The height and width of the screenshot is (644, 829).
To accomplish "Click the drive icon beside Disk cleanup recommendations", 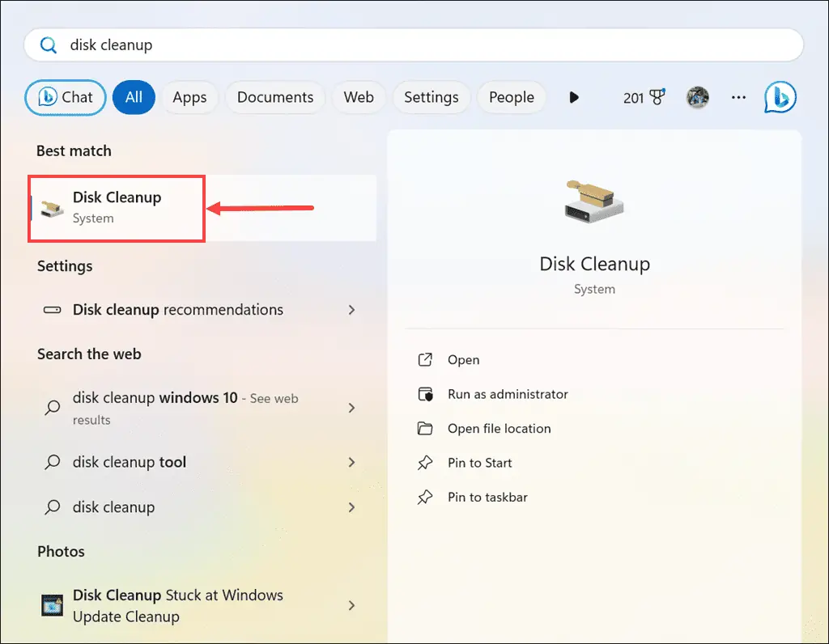I will (x=53, y=310).
